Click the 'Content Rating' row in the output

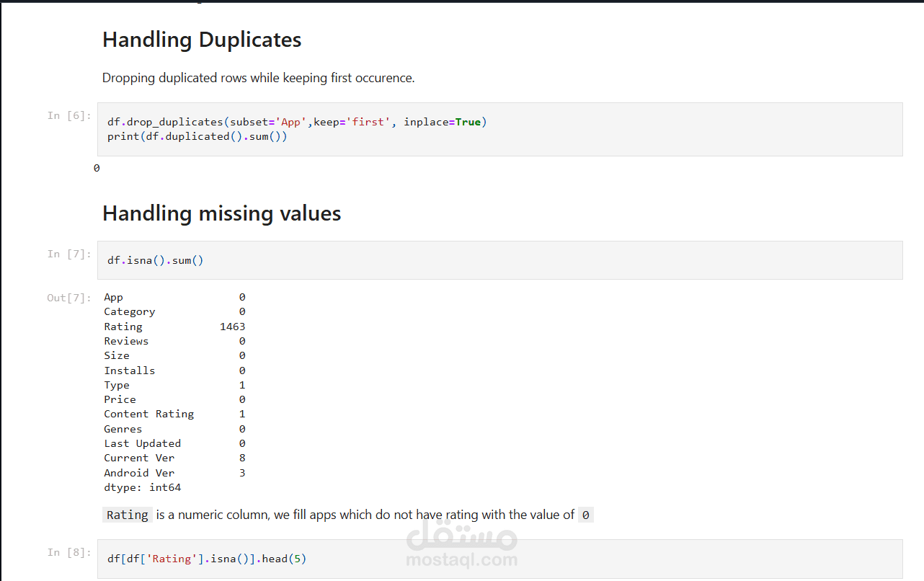point(174,414)
